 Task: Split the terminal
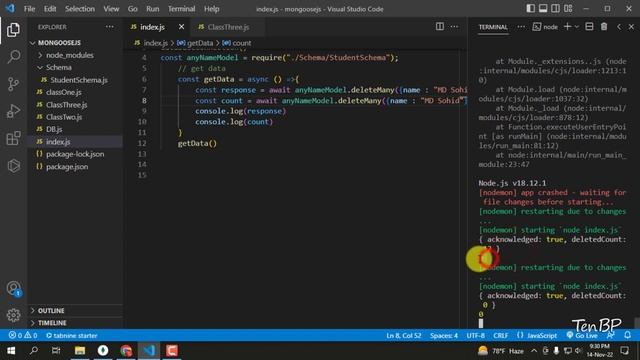(589, 27)
